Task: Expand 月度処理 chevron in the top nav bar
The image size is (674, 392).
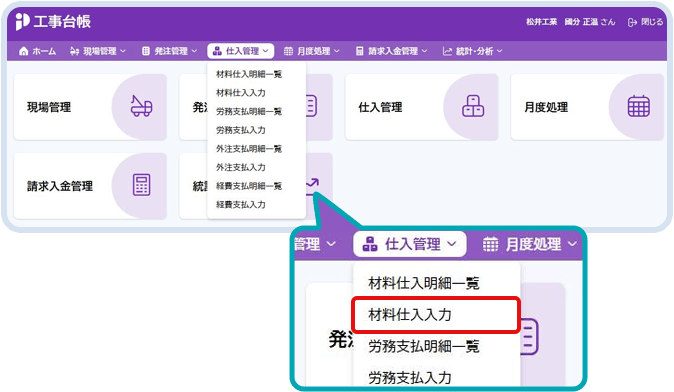Action: click(x=337, y=51)
